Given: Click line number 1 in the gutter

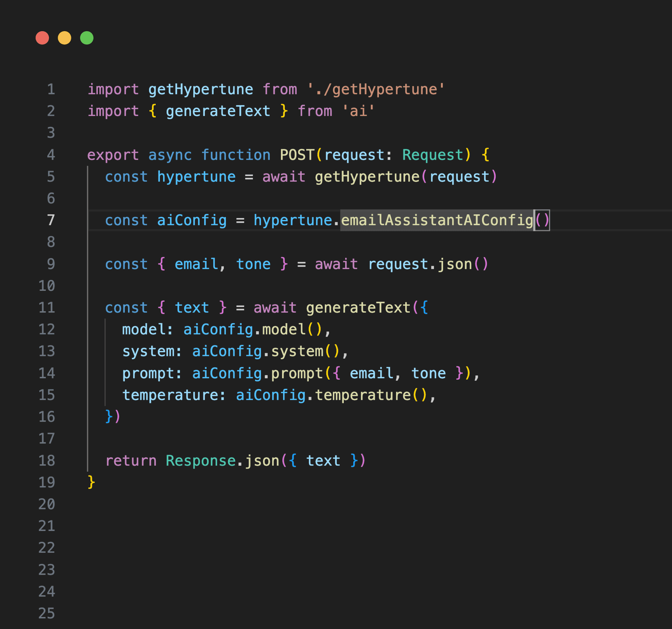Looking at the screenshot, I should [x=51, y=89].
